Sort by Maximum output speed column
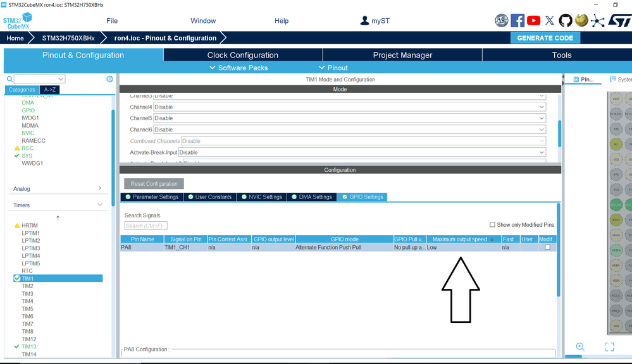The width and height of the screenshot is (632, 364). coord(464,239)
